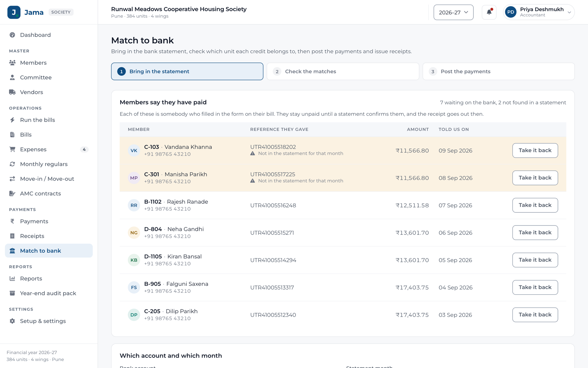This screenshot has height=368, width=588.
Task: Open notifications bell
Action: (489, 12)
